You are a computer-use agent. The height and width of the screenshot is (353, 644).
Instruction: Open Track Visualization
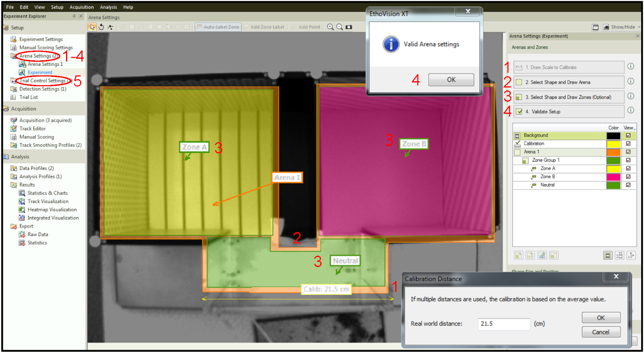click(x=48, y=201)
